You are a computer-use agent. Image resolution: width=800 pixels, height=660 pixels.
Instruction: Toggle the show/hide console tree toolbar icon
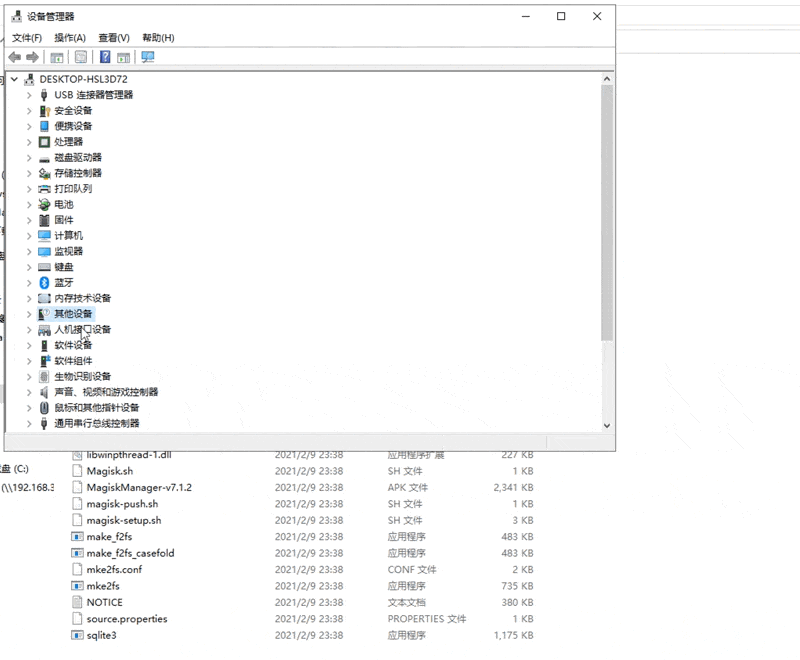click(57, 57)
